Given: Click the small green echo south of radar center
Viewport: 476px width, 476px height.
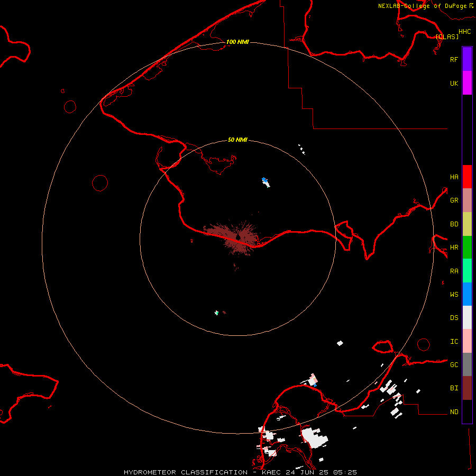Looking at the screenshot, I should [216, 313].
